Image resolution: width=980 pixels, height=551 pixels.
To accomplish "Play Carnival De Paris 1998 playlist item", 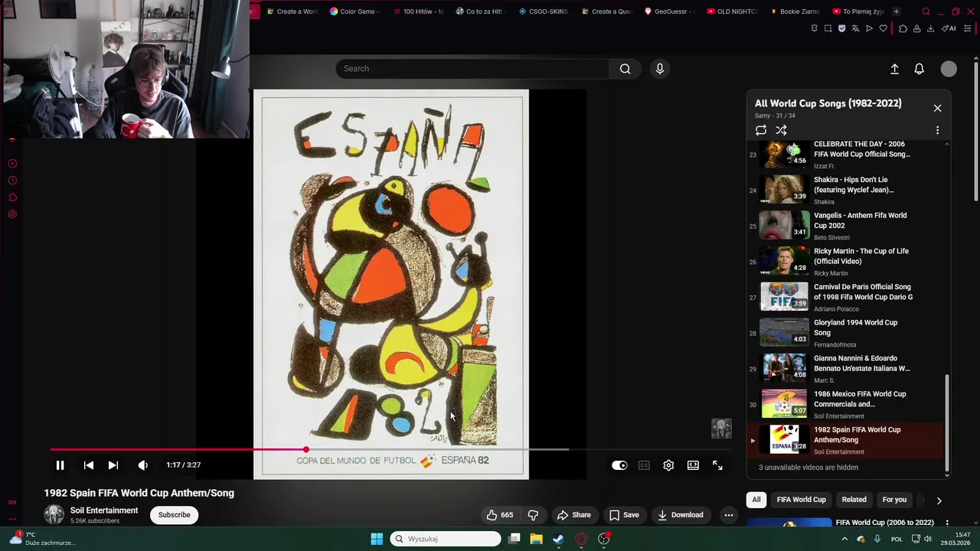I will click(x=845, y=297).
